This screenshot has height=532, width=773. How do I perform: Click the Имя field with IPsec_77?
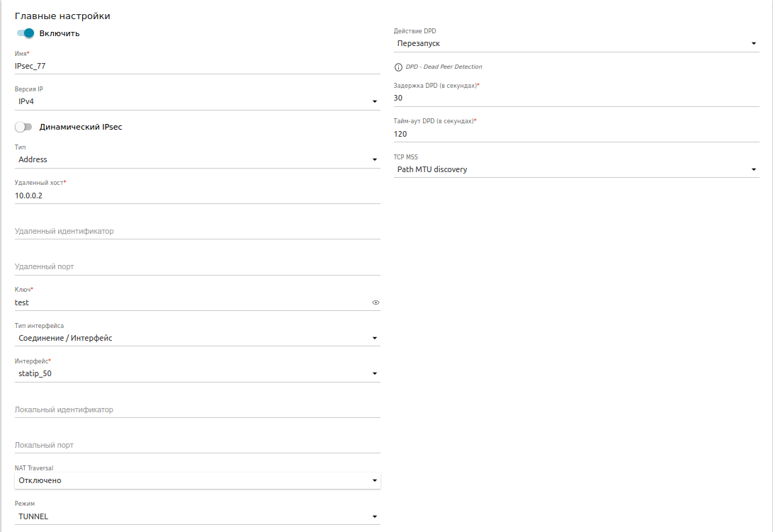[x=197, y=65]
